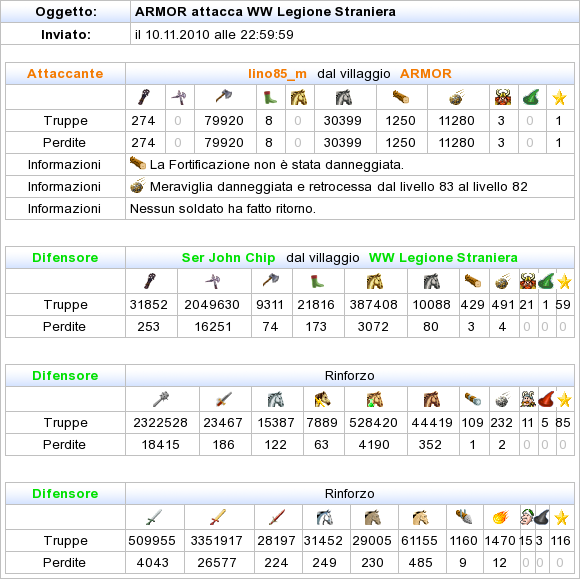
Task: Click reinforcement loss value 26577
Action: tap(217, 563)
